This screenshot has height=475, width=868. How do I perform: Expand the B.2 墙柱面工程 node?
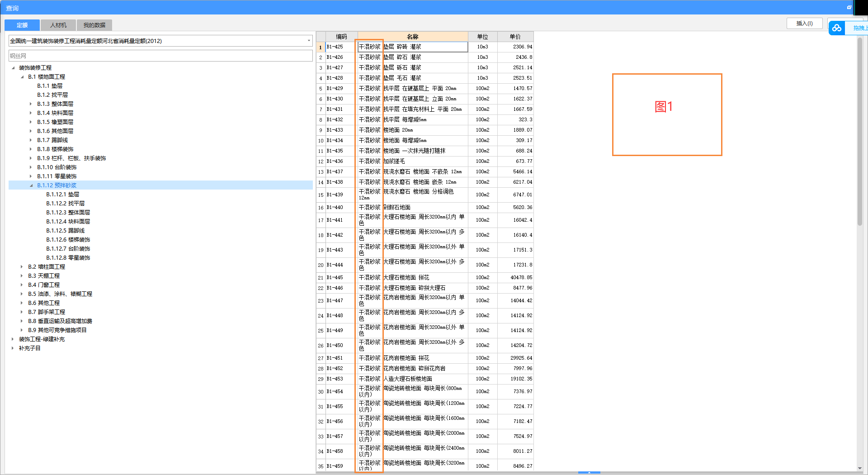click(x=22, y=267)
